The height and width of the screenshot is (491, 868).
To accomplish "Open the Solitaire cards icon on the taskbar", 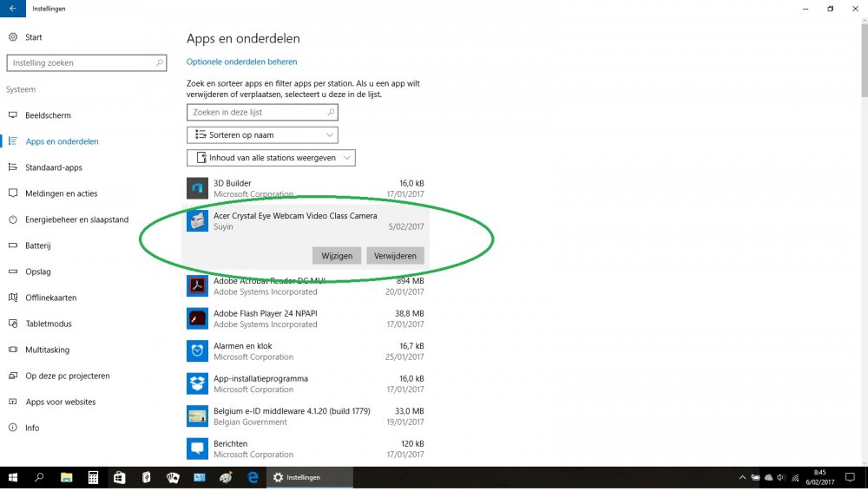I will pyautogui.click(x=173, y=477).
